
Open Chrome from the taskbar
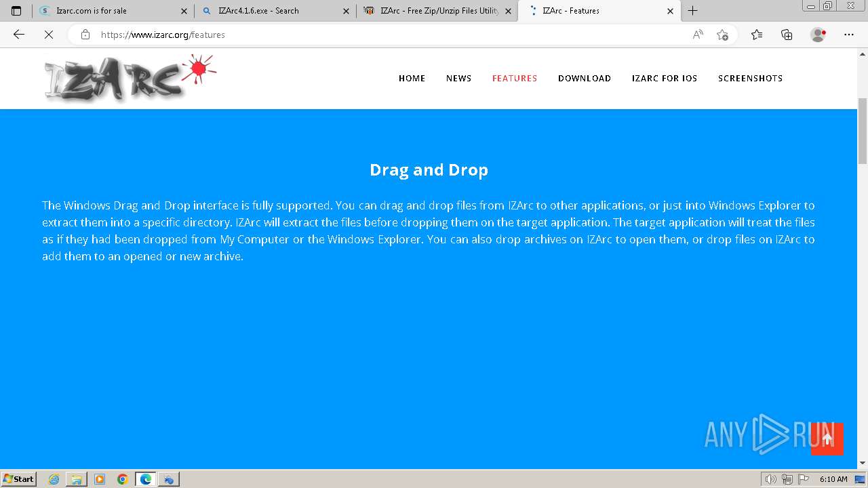[123, 479]
